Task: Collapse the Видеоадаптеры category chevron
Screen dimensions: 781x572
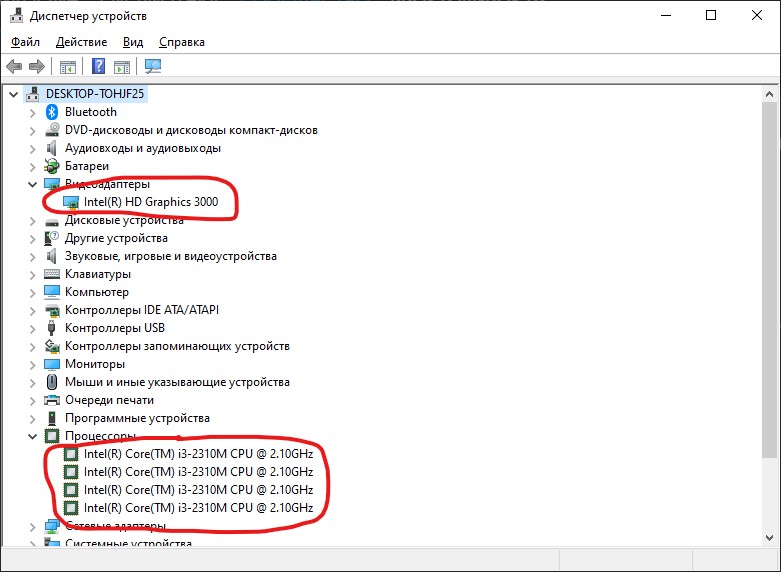Action: coord(32,185)
